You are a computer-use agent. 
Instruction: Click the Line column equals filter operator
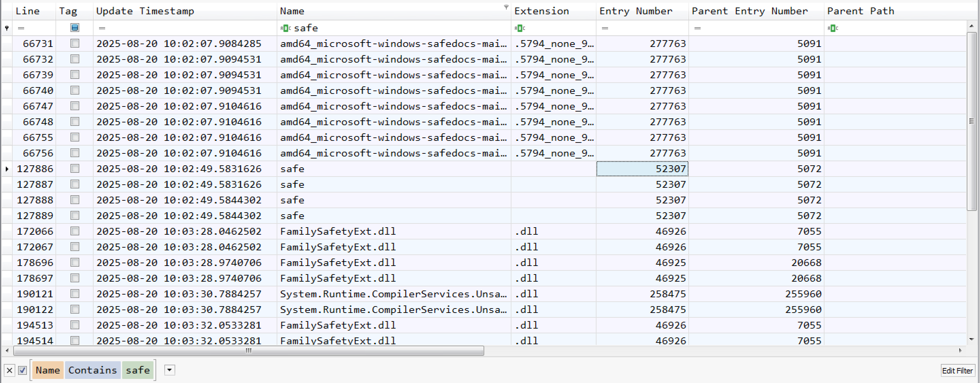(x=21, y=28)
